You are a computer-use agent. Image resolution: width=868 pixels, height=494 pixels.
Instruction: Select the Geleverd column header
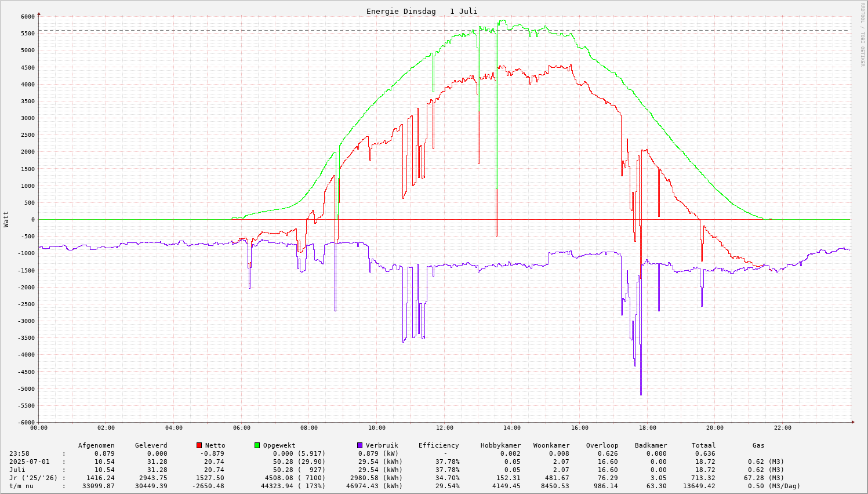pos(151,445)
